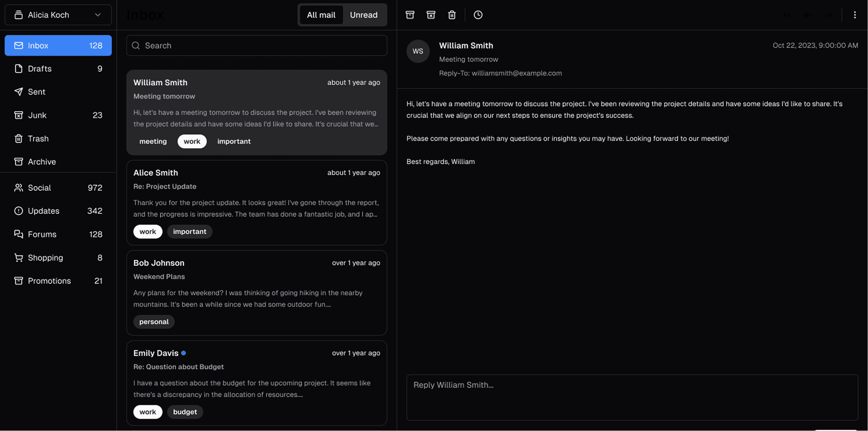Image resolution: width=868 pixels, height=431 pixels.
Task: Click the personal tag on Bob Johnson's email
Action: point(154,322)
